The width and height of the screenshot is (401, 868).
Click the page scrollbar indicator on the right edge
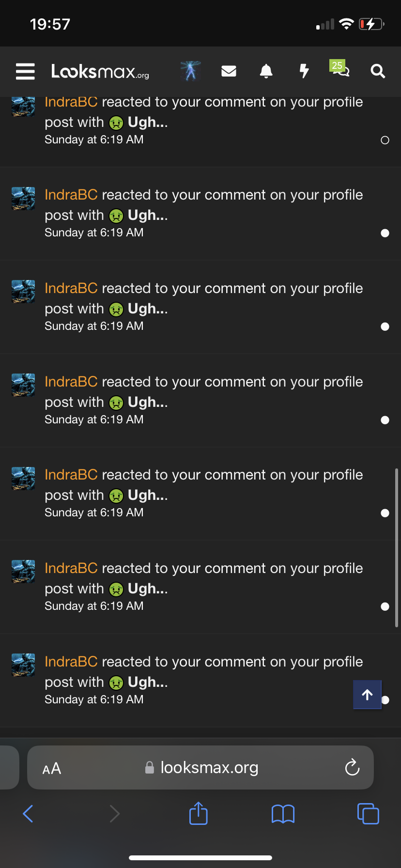coord(397,547)
